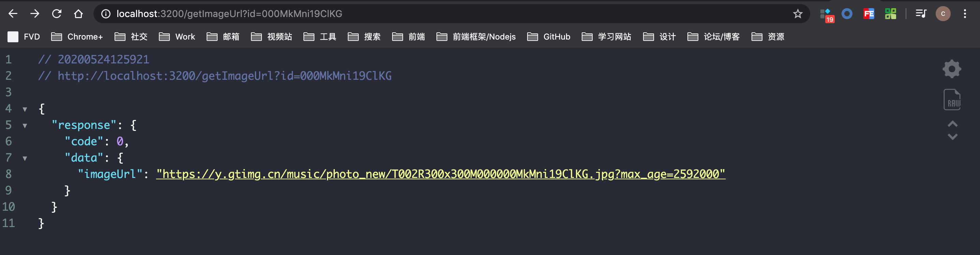980x255 pixels.
Task: Open the Work bookmarks folder
Action: [x=177, y=37]
